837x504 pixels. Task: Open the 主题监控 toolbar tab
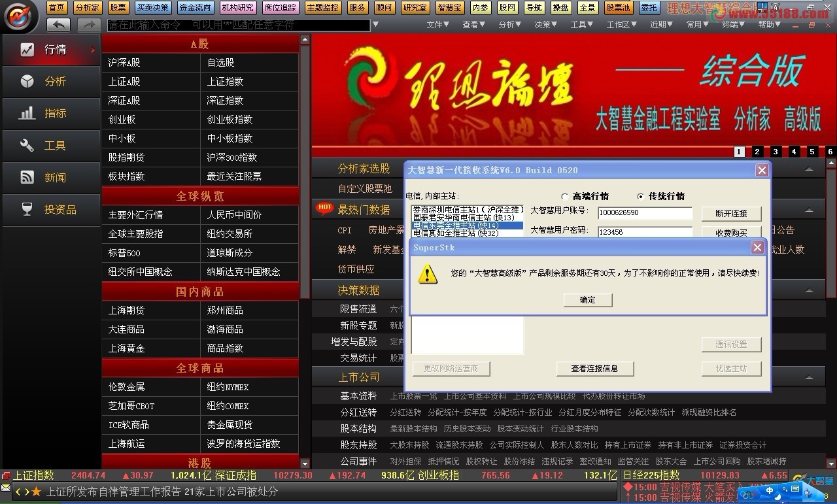(322, 8)
